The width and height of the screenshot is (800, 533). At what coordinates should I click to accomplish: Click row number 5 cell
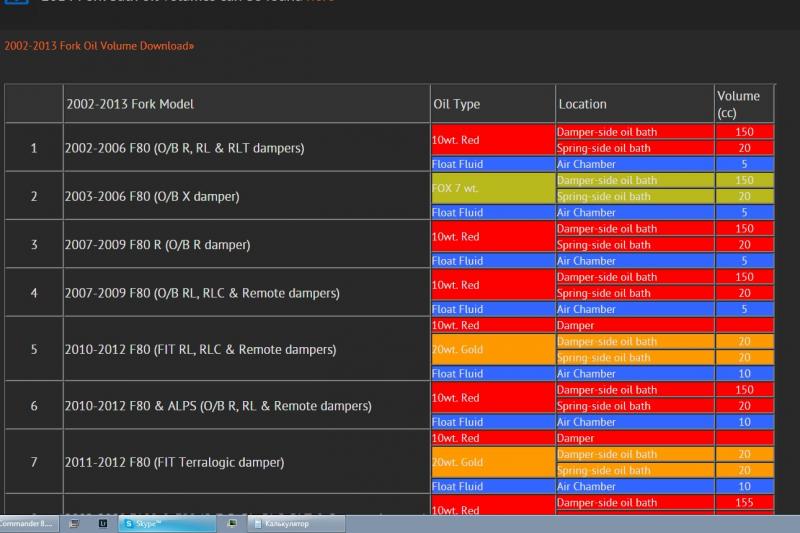[x=34, y=349]
